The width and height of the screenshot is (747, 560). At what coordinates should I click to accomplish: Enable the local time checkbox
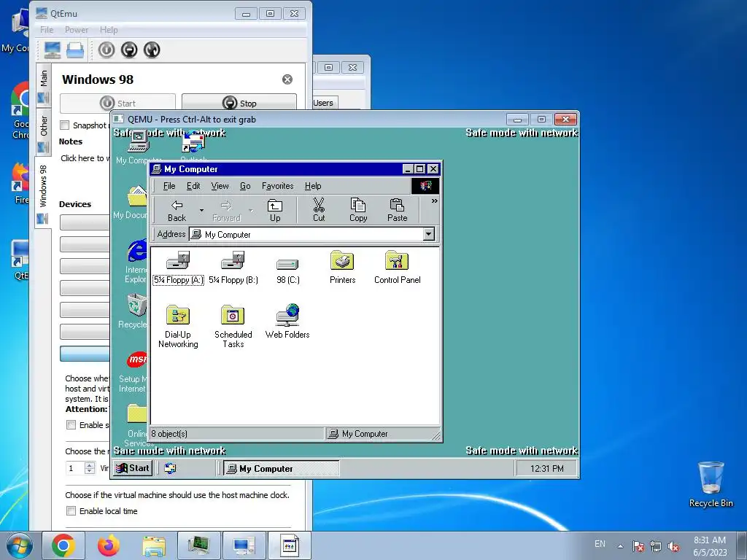(x=71, y=511)
